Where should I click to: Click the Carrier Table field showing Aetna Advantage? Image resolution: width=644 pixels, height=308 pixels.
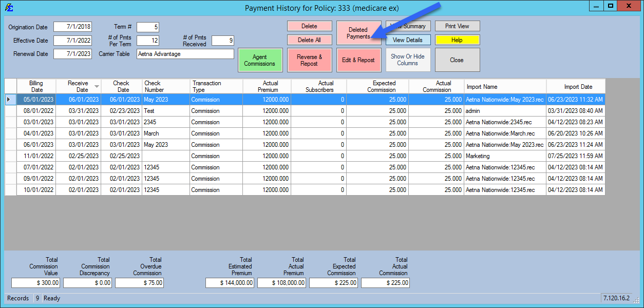185,53
